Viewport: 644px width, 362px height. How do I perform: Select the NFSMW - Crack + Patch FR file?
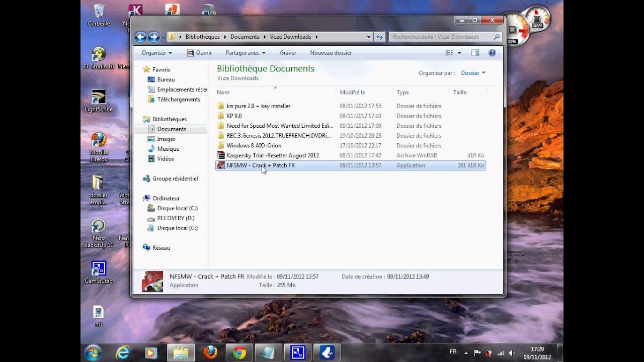351,165
